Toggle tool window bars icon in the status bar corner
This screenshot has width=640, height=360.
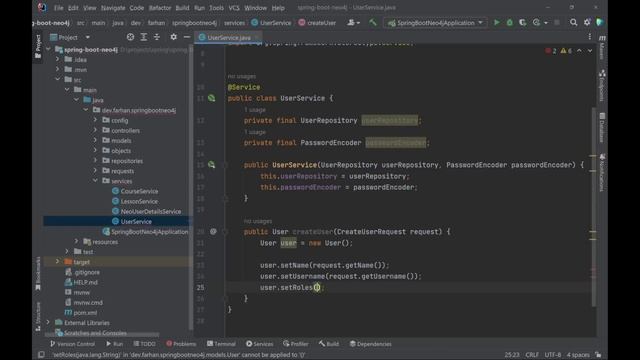[x=41, y=354]
